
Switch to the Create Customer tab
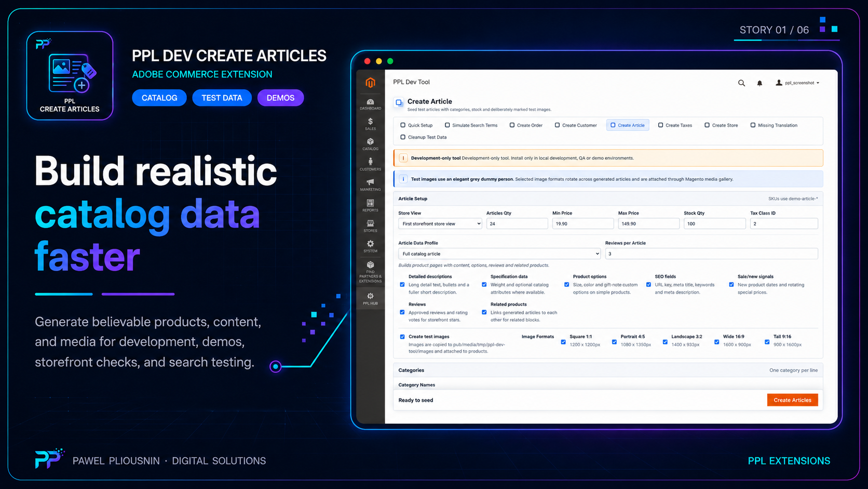pyautogui.click(x=576, y=125)
